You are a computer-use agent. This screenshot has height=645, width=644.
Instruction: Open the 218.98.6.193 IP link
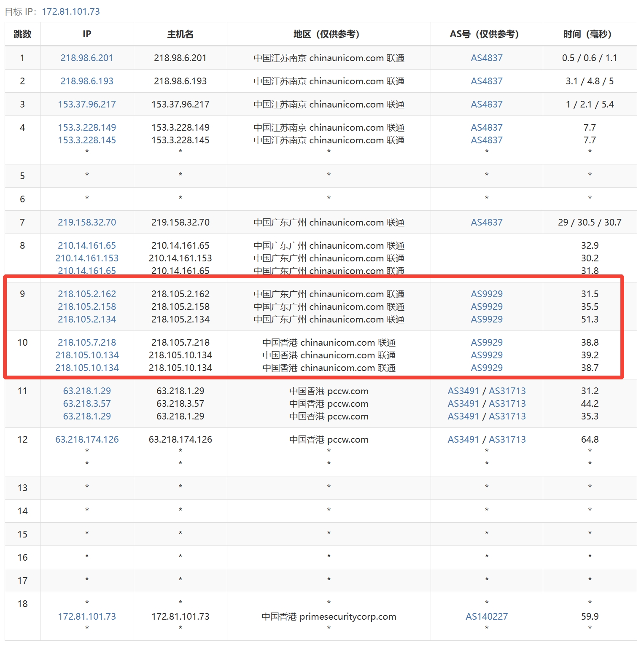click(x=87, y=81)
